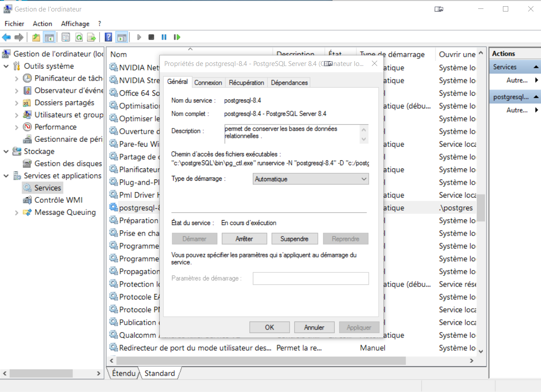Click the Start service play icon

139,37
